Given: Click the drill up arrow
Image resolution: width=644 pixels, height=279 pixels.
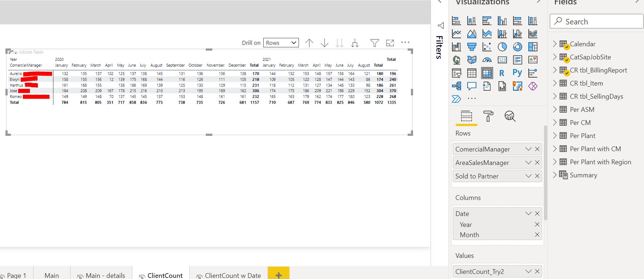Looking at the screenshot, I should [309, 43].
